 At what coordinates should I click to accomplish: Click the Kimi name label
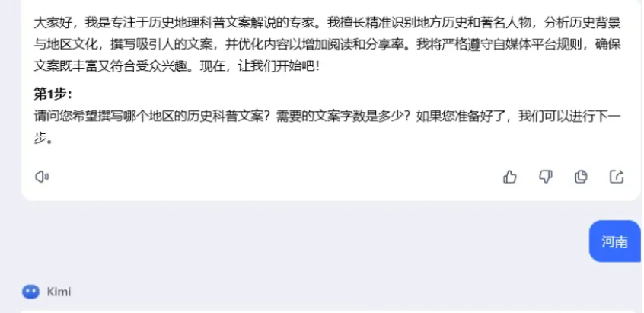coord(59,292)
